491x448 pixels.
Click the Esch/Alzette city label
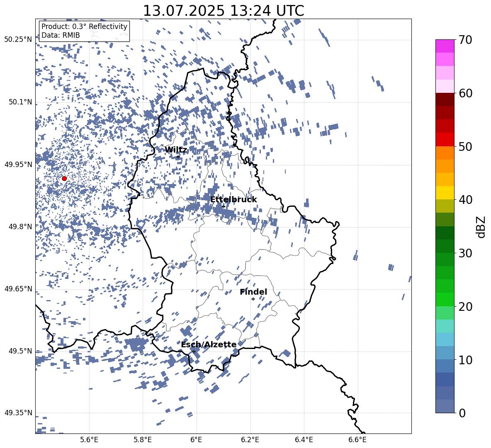[209, 344]
